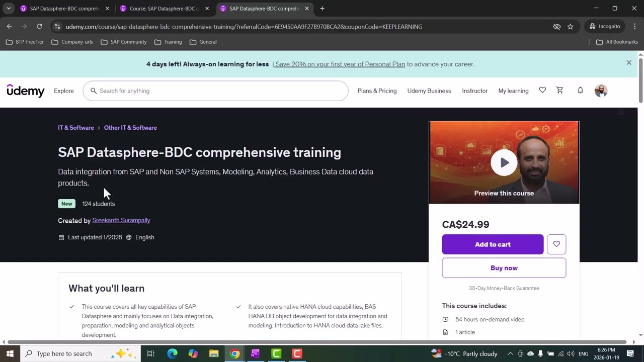Open the BTP-FreeTier bookmark folder
The image size is (644, 362).
pyautogui.click(x=25, y=42)
